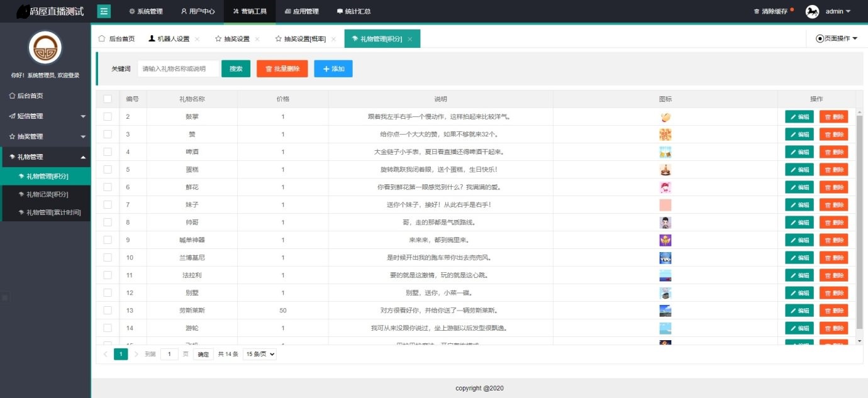Check the box for row 鲜花
The width and height of the screenshot is (868, 398).
pyautogui.click(x=108, y=187)
